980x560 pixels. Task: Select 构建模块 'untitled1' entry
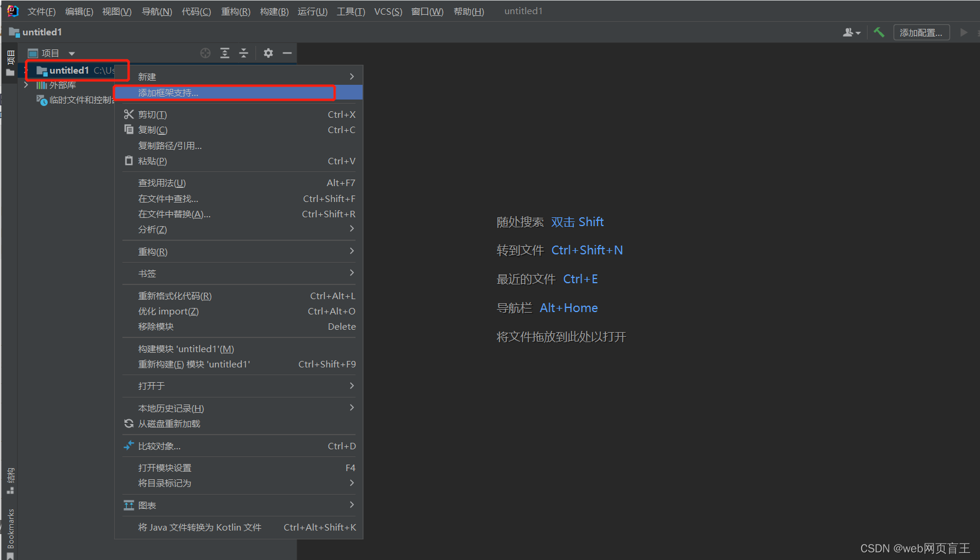[x=238, y=349]
